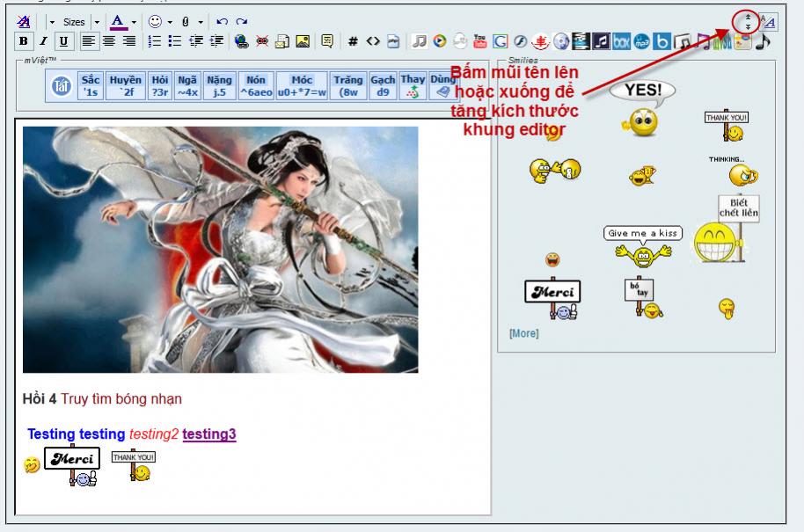Screen dimensions: 804x532
Task: Click the editor resize up/down arrows
Action: pos(747,21)
